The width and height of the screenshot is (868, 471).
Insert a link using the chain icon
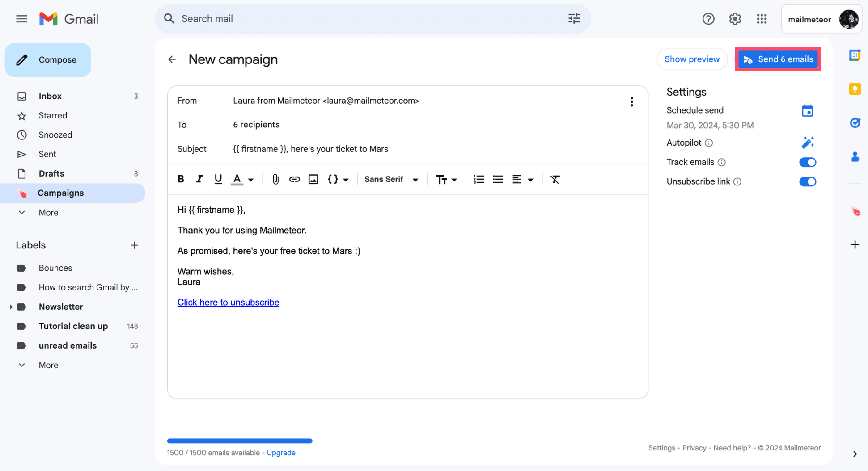[x=294, y=179]
